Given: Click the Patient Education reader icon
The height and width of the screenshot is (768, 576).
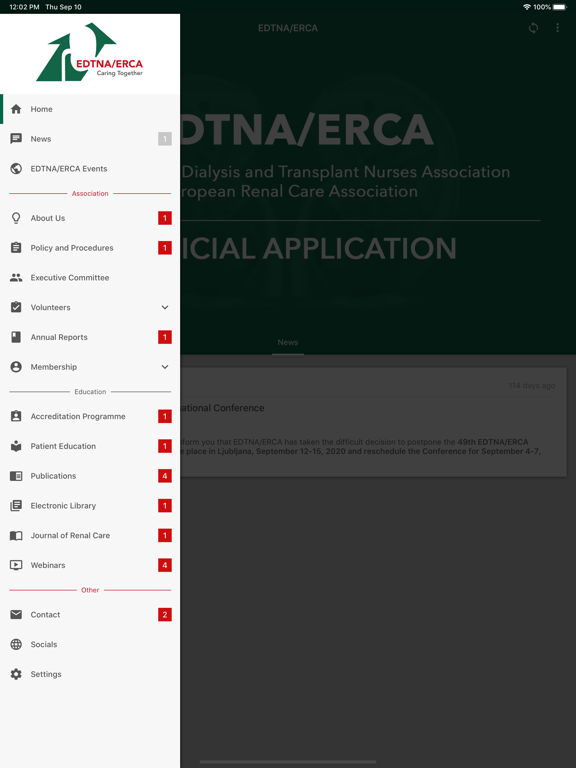Looking at the screenshot, I should [16, 446].
